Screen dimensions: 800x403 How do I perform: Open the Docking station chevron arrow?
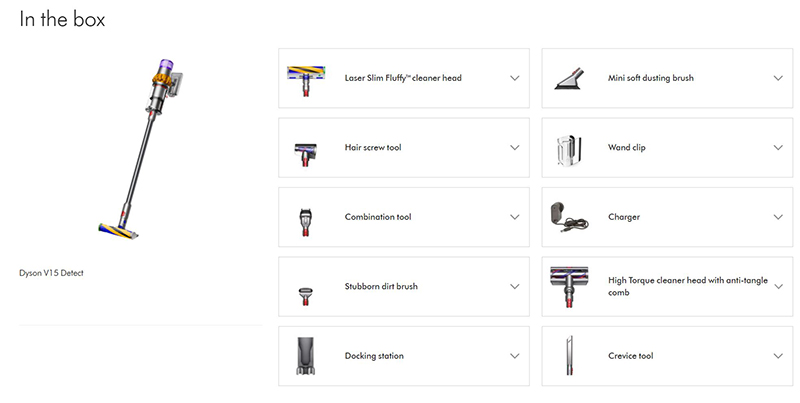(x=515, y=356)
